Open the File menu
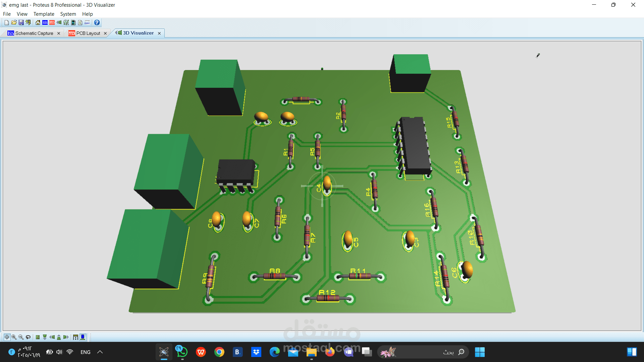The height and width of the screenshot is (362, 644). (x=7, y=14)
